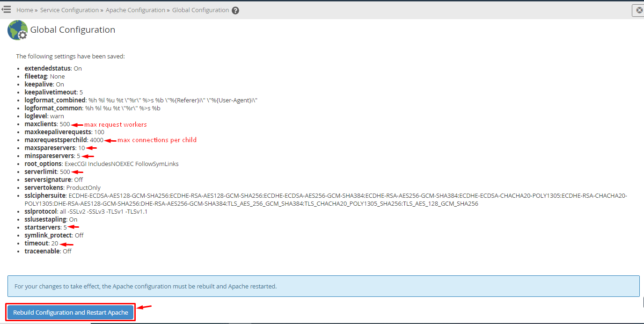The width and height of the screenshot is (644, 324).
Task: Click Rebuild Configuration and Restart Apache
Action: coord(71,312)
